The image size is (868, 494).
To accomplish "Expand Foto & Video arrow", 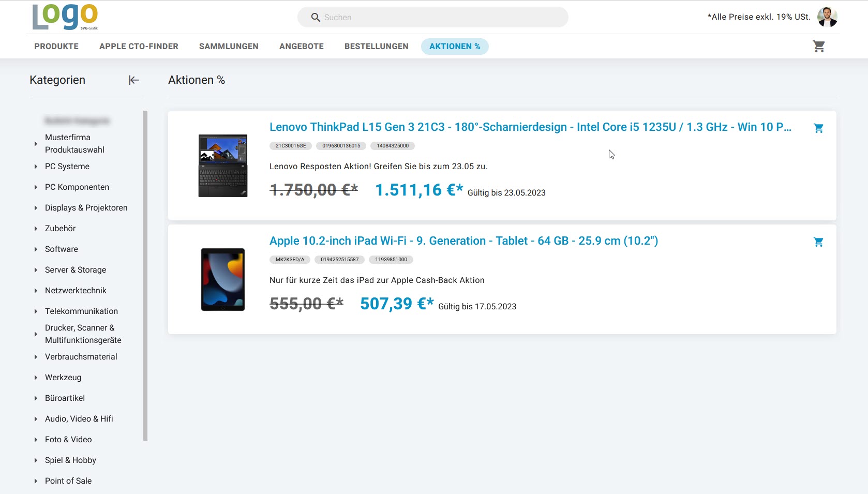I will pos(36,440).
